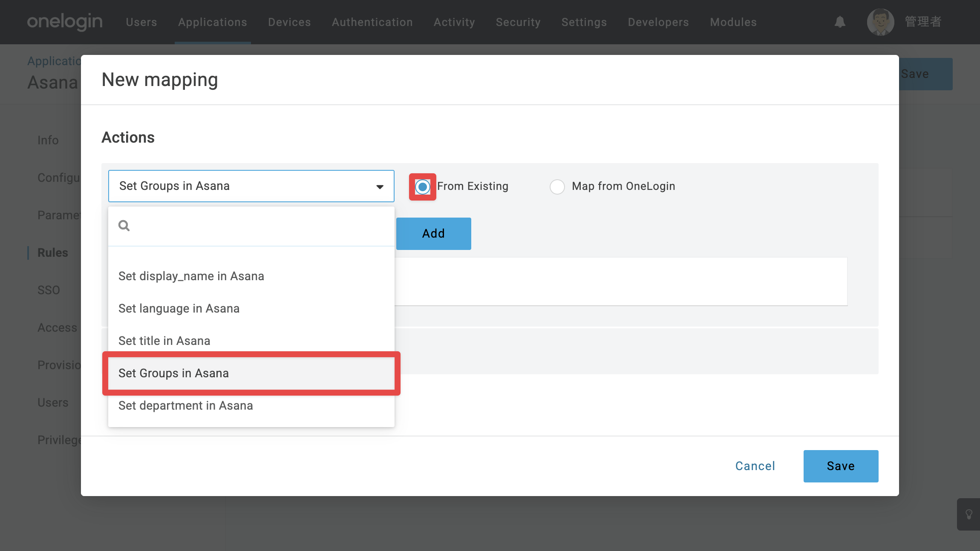Click the user avatar picture
The height and width of the screenshot is (551, 980).
tap(880, 22)
